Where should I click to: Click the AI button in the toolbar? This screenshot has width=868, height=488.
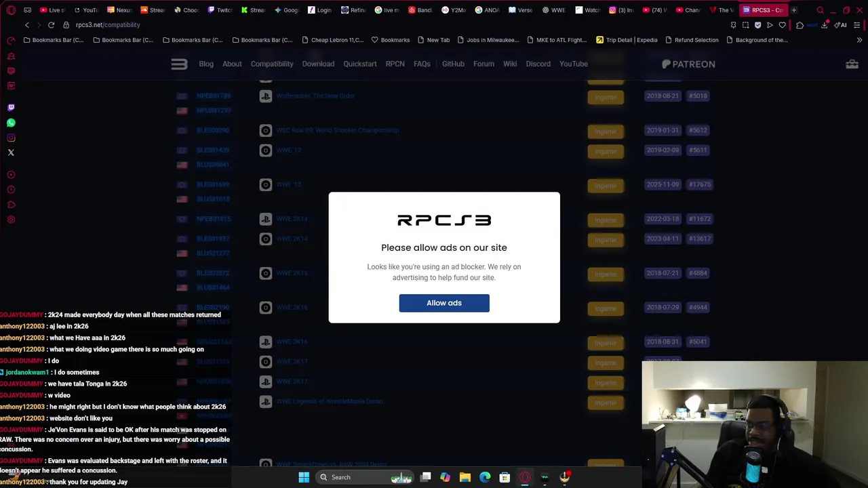[840, 25]
